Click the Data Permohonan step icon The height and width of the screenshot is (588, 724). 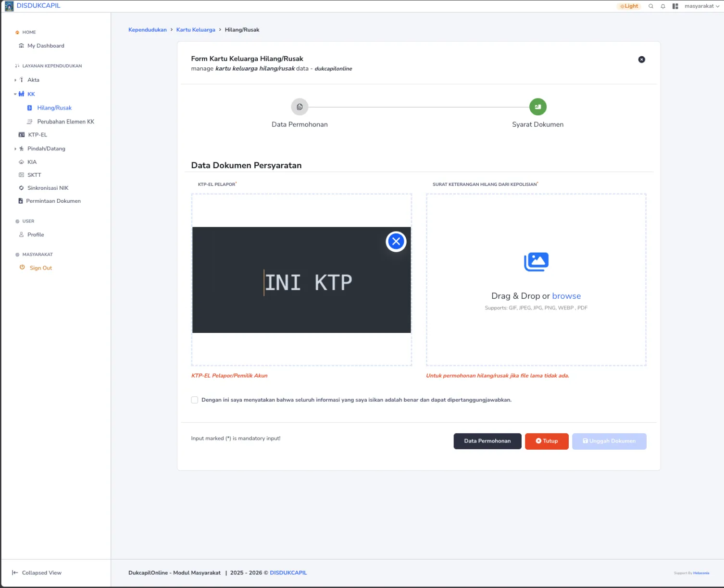coord(300,107)
